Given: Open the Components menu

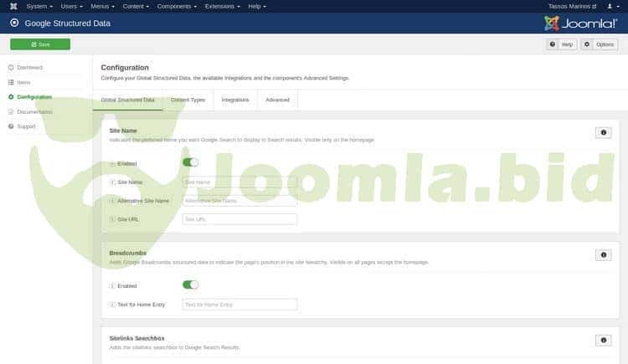Looking at the screenshot, I should 177,7.
